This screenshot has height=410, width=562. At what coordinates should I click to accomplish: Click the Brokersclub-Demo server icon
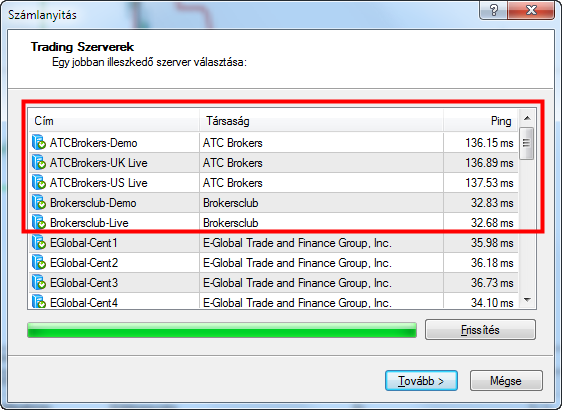point(39,203)
